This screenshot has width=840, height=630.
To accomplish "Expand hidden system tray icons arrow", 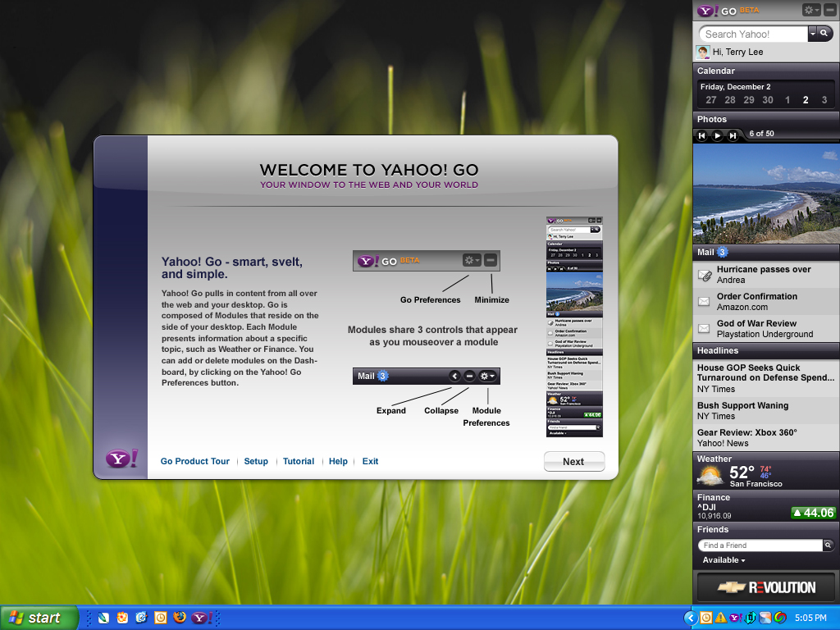I will [691, 618].
